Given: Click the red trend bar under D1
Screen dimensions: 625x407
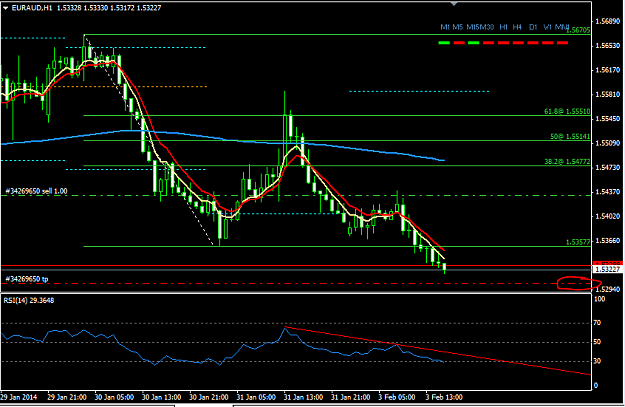Looking at the screenshot, I should pyautogui.click(x=533, y=43).
